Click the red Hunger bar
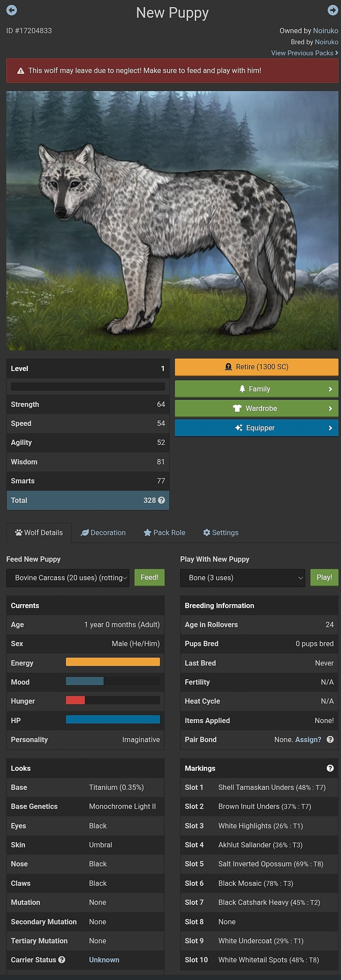 (75, 700)
